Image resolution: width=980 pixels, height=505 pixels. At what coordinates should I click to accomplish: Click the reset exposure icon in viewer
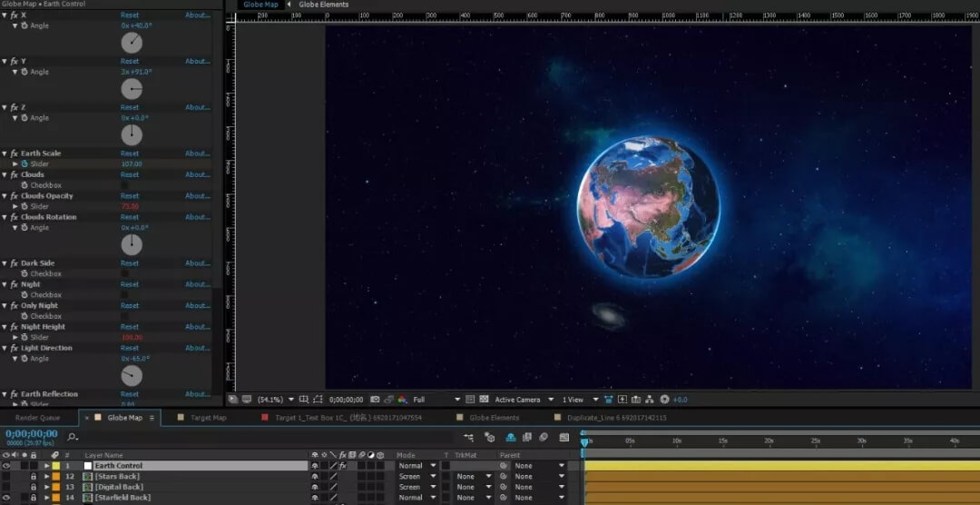pyautogui.click(x=664, y=400)
